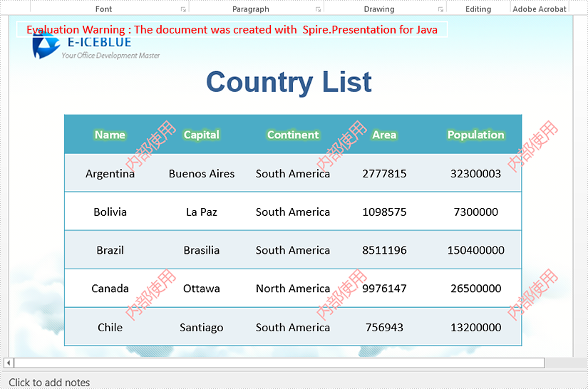
Task: Click the 8511196 area cell
Action: click(x=384, y=249)
